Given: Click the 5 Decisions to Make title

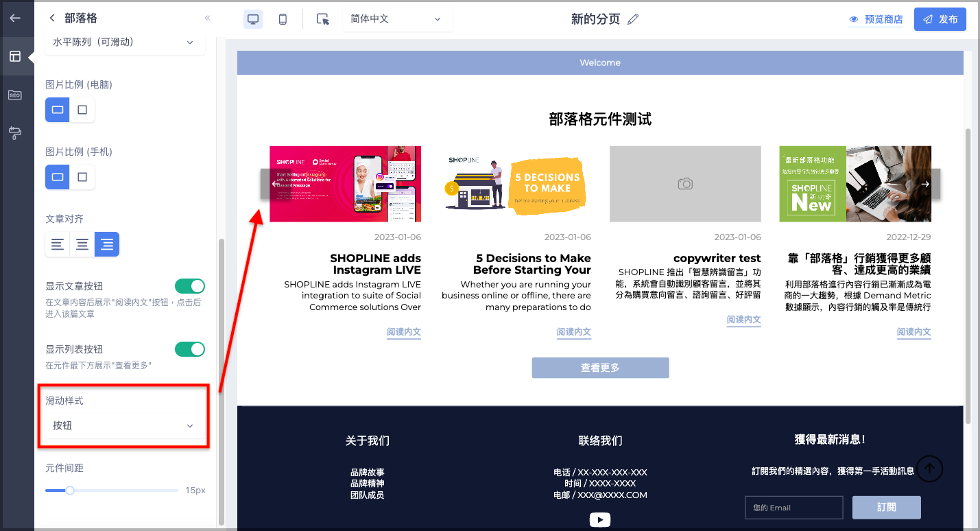Looking at the screenshot, I should (532, 264).
